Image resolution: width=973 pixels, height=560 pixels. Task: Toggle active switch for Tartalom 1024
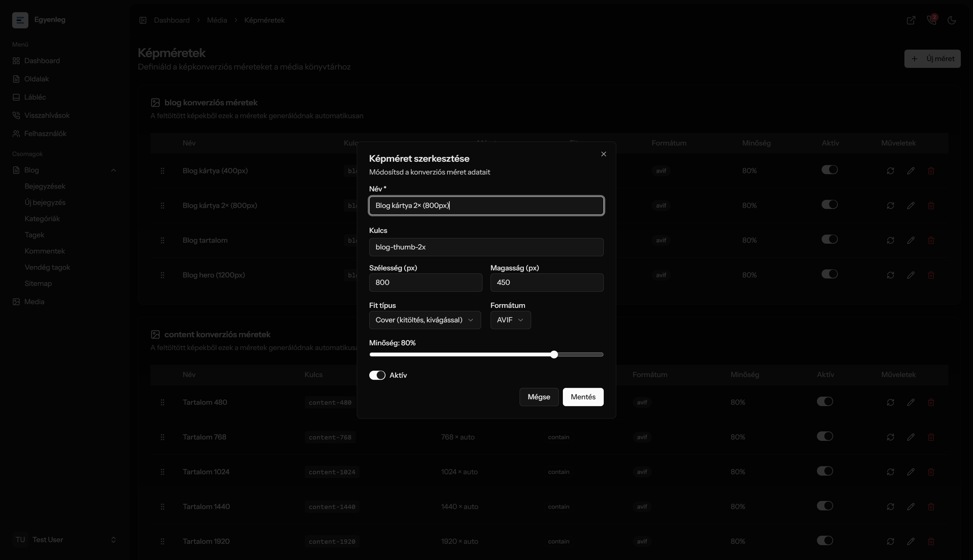[825, 471]
